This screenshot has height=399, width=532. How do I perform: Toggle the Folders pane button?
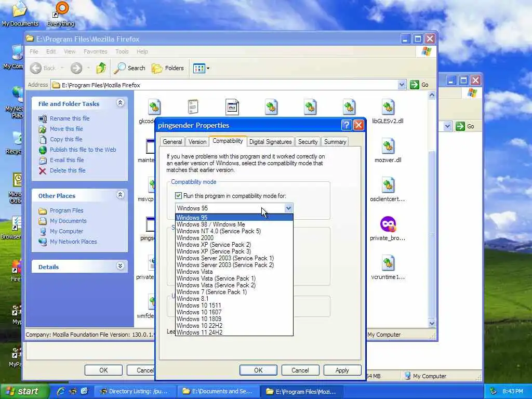(x=168, y=68)
